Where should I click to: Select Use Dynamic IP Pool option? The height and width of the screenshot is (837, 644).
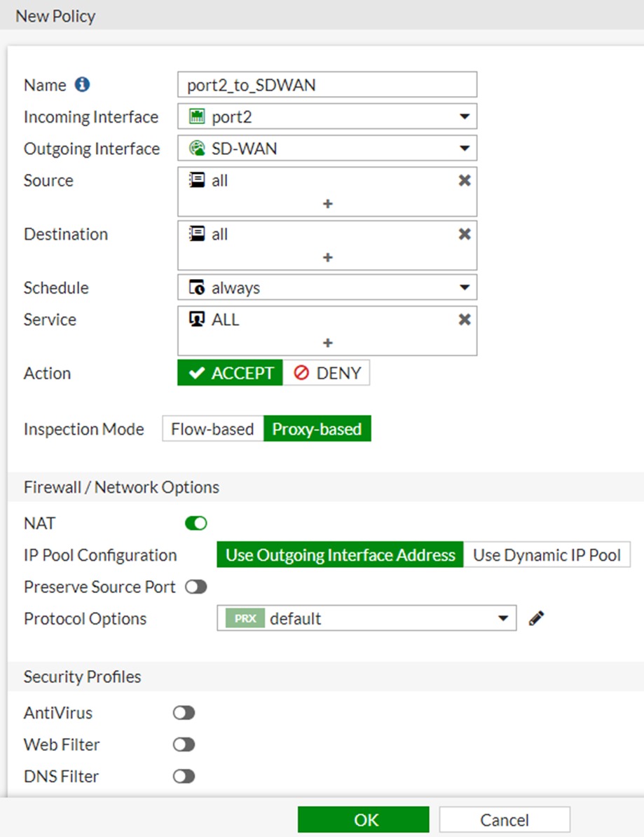click(547, 555)
